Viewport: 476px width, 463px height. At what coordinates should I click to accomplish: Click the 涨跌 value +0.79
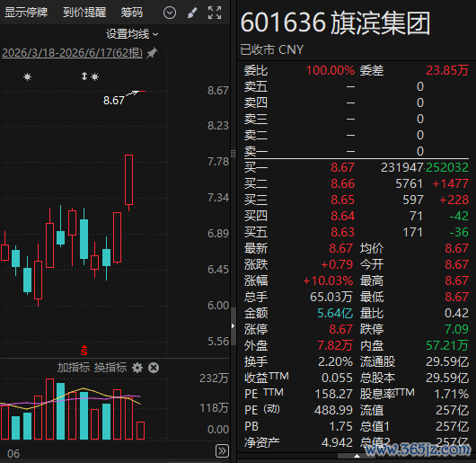[x=337, y=264]
